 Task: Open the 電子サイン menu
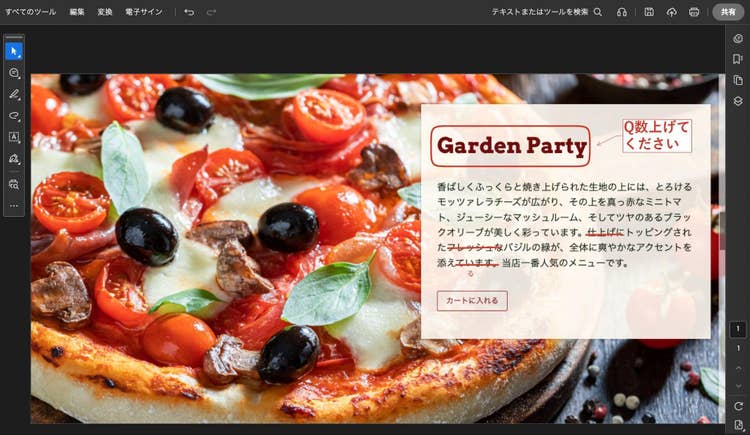(x=143, y=12)
